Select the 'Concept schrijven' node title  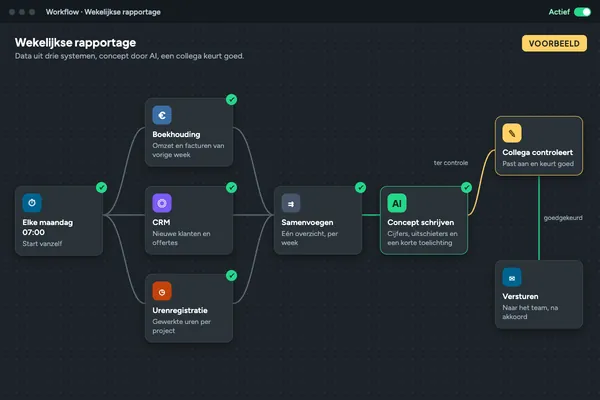(x=421, y=222)
